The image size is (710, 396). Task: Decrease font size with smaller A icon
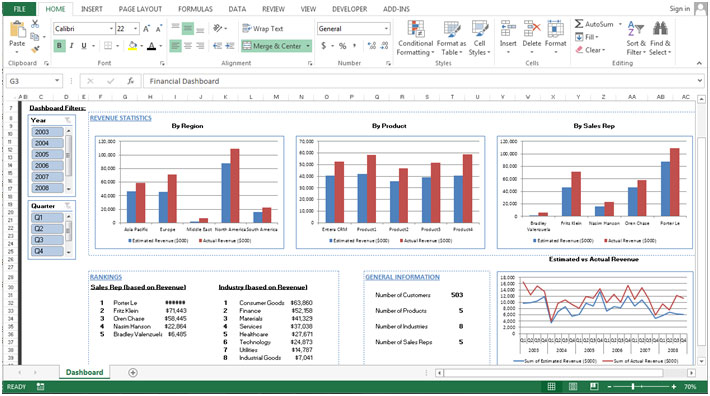[158, 29]
